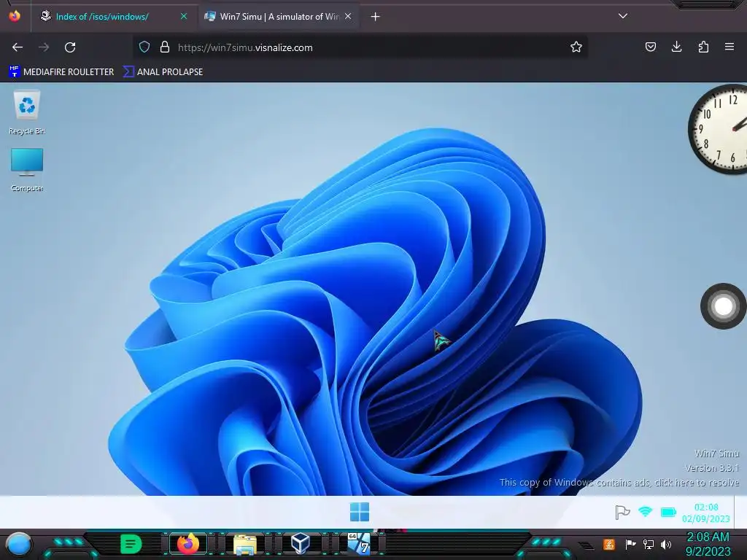747x560 pixels.
Task: Open green chat app in taskbar
Action: 131,544
